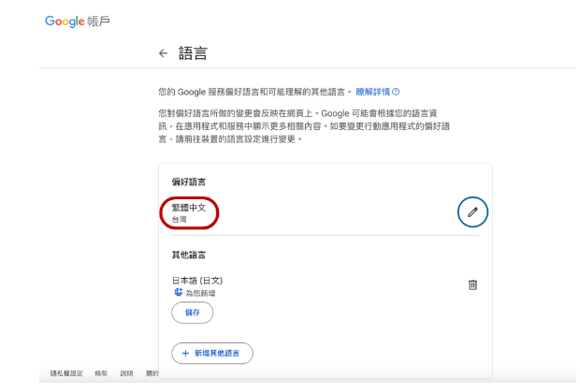Click the 其他語言 section heading

coord(189,254)
